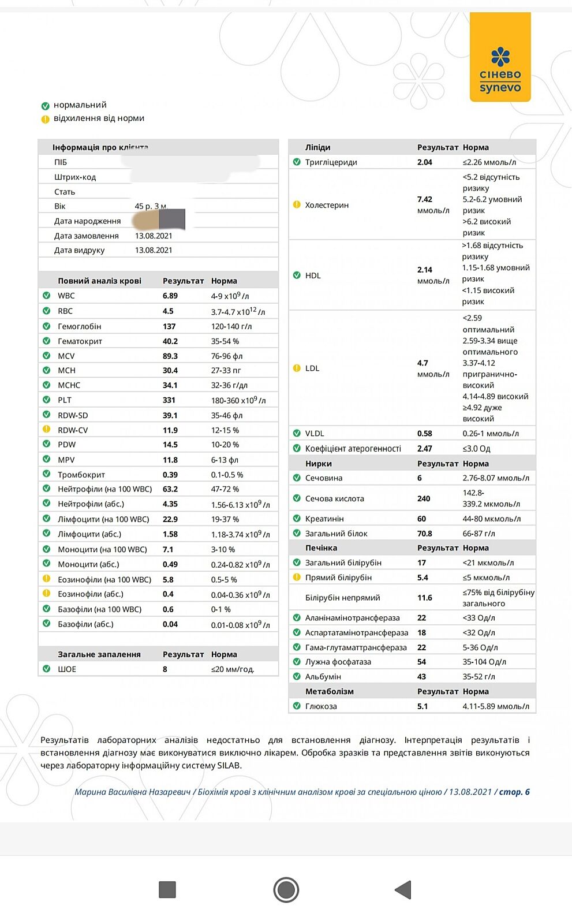Click the Гемоглобін result value 137
The image size is (572, 924).
(169, 326)
